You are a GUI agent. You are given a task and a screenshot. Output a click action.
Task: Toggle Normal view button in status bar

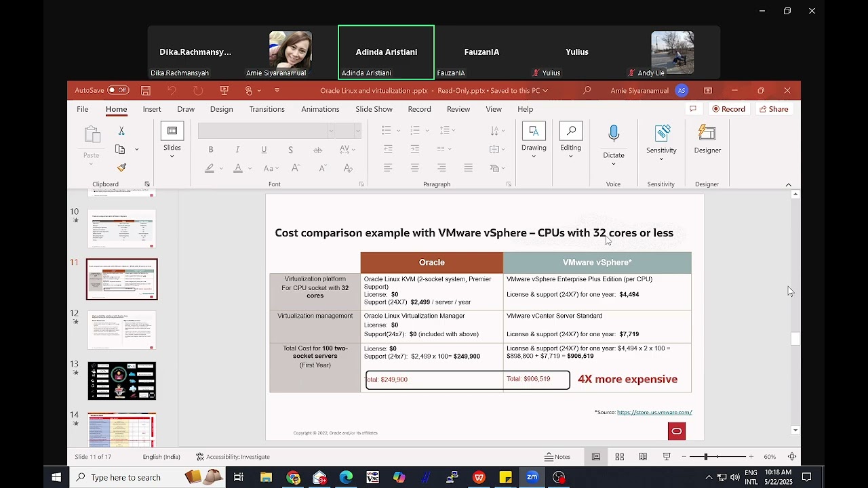pos(596,457)
